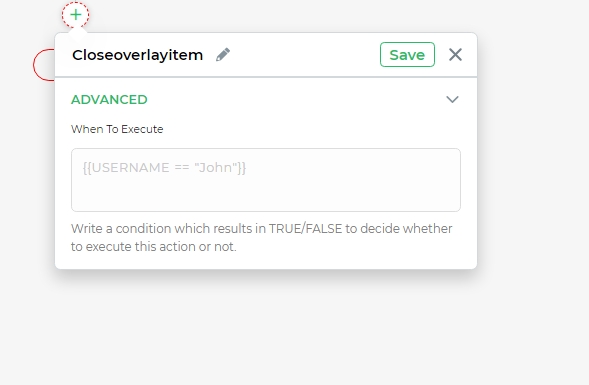Viewport: 589px width, 385px height.
Task: Select the partially hidden red node circle
Action: 44,65
